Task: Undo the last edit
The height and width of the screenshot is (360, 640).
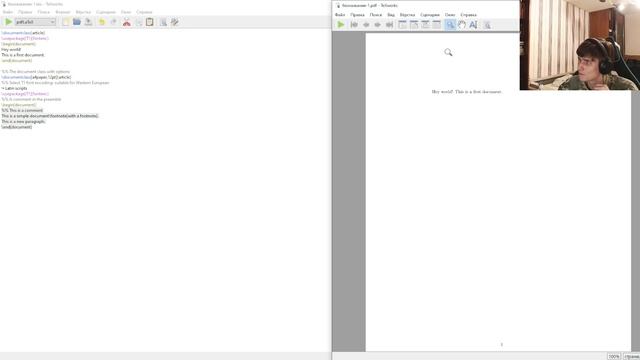Action: [x=102, y=22]
